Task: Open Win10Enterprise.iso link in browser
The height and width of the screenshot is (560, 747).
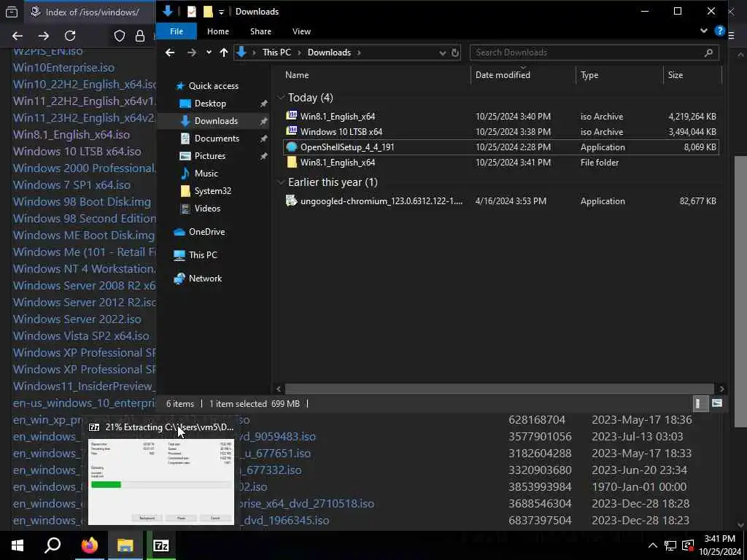Action: pos(63,68)
